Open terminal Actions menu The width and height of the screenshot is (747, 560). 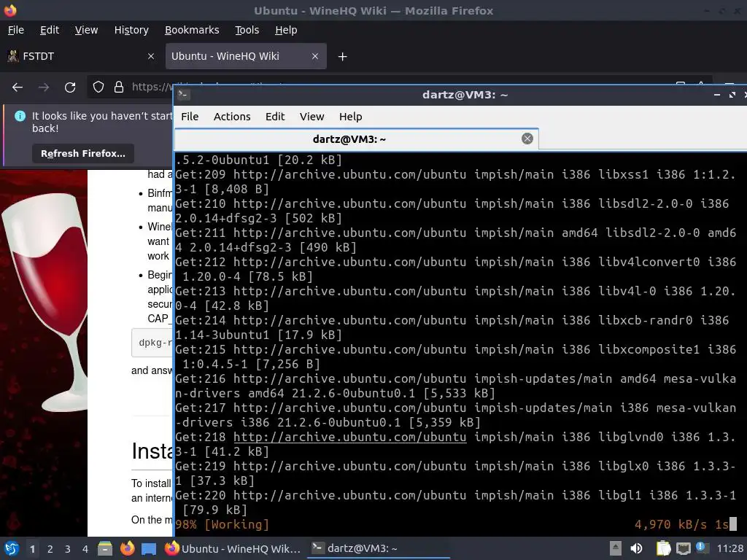(x=232, y=117)
